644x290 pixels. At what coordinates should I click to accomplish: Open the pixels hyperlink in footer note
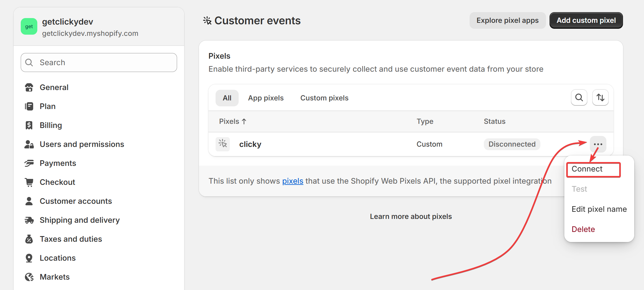pyautogui.click(x=293, y=181)
